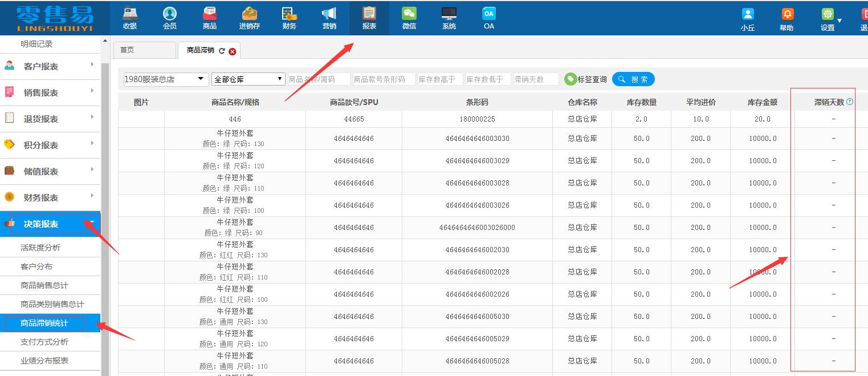Select the 进销存 inventory icon
Screen dimensions: 868x376
[249, 17]
